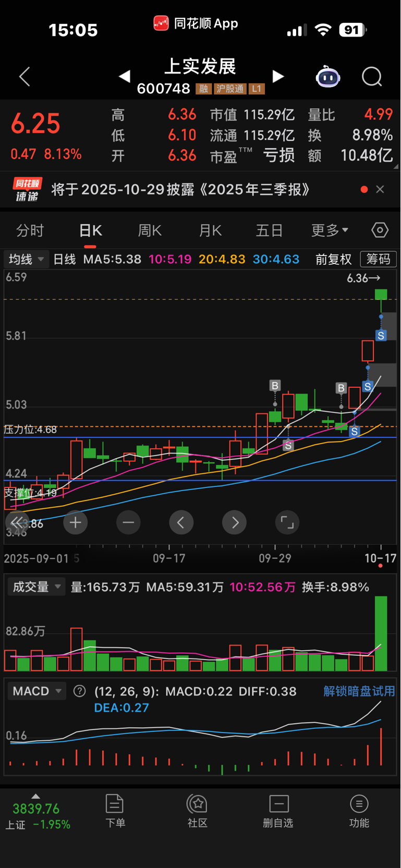Open MACD help question mark icon
Viewport: 401px width, 868px height.
pos(79,691)
